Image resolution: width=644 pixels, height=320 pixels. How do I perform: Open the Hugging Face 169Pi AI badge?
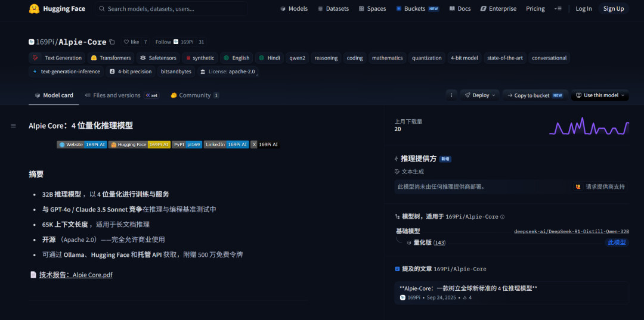click(x=140, y=144)
